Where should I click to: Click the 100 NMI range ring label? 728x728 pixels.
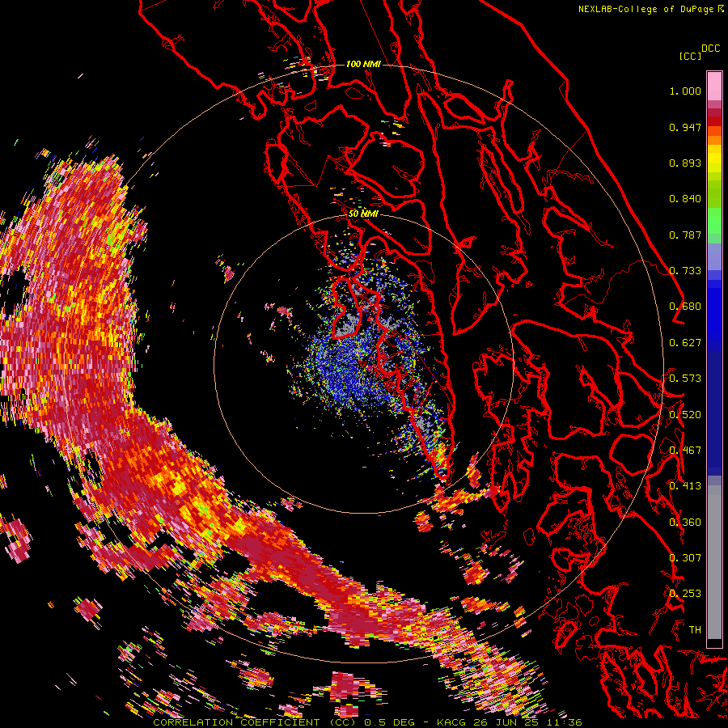tap(363, 64)
